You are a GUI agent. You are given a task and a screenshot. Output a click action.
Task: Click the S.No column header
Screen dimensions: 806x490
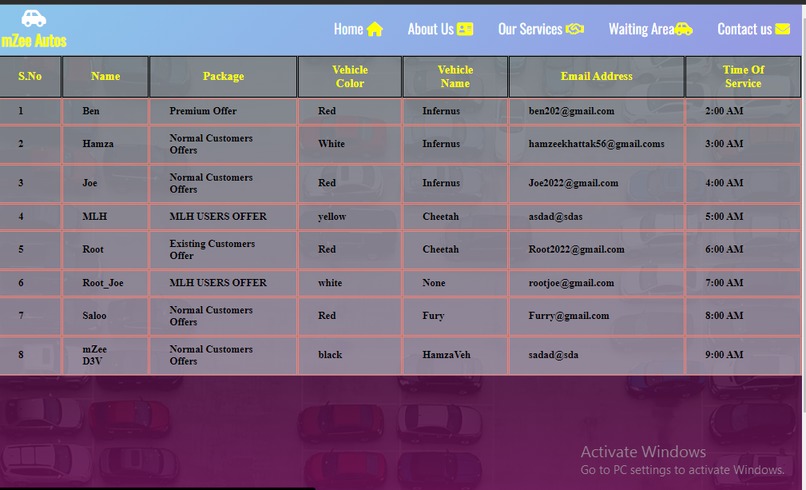tap(30, 77)
